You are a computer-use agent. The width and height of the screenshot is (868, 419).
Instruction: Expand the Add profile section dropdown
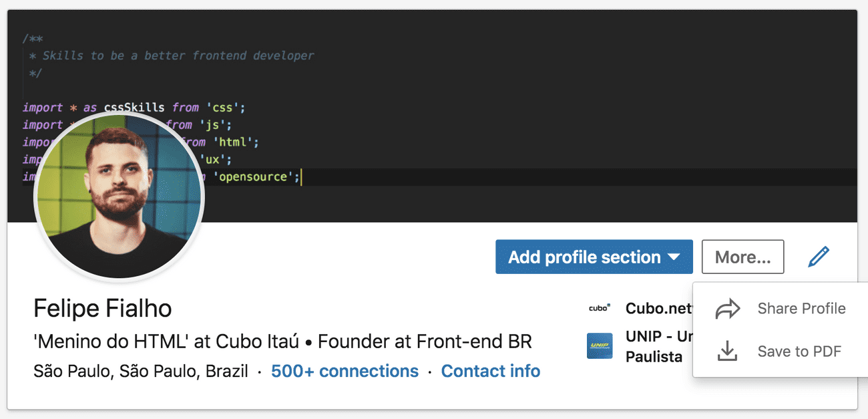594,257
